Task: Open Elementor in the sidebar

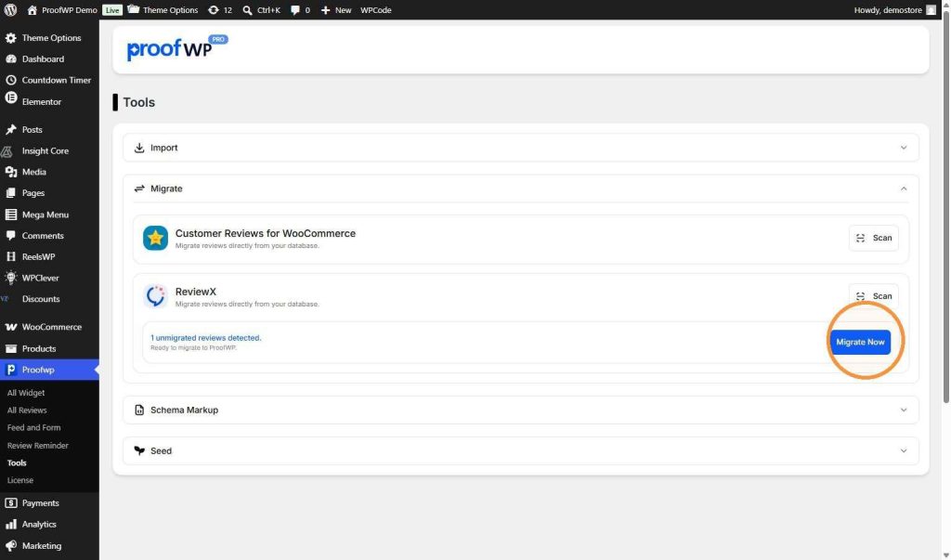Action: click(x=41, y=101)
